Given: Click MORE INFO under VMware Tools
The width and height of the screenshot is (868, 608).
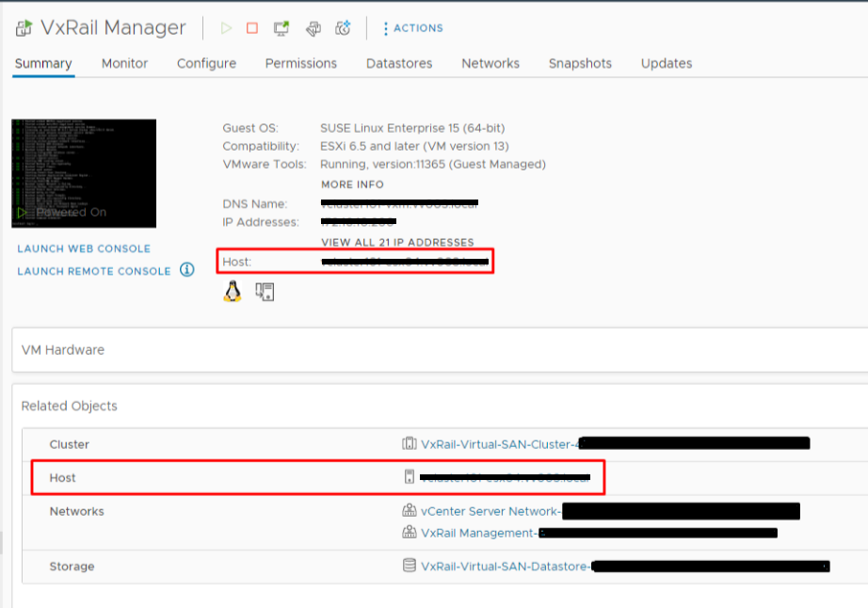Looking at the screenshot, I should click(352, 184).
